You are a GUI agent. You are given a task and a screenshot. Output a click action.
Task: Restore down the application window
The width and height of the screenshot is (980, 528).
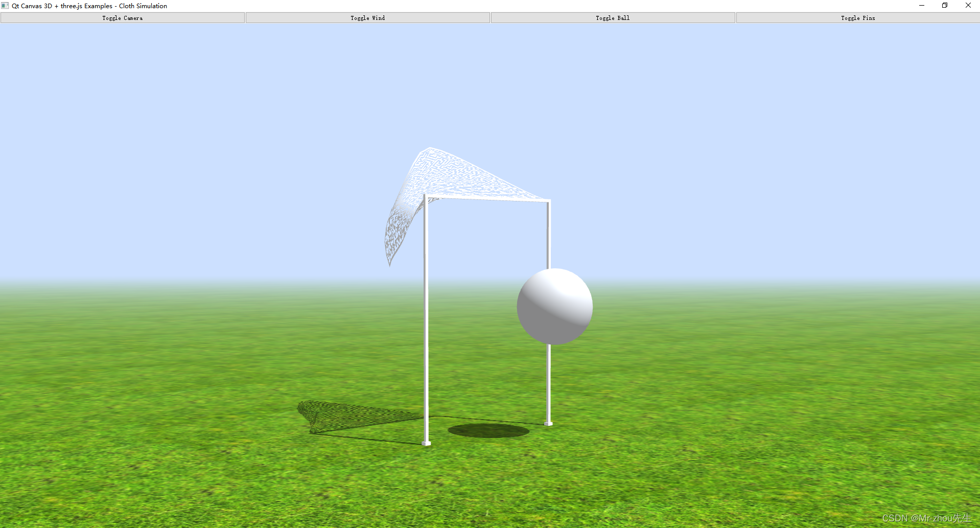(944, 6)
